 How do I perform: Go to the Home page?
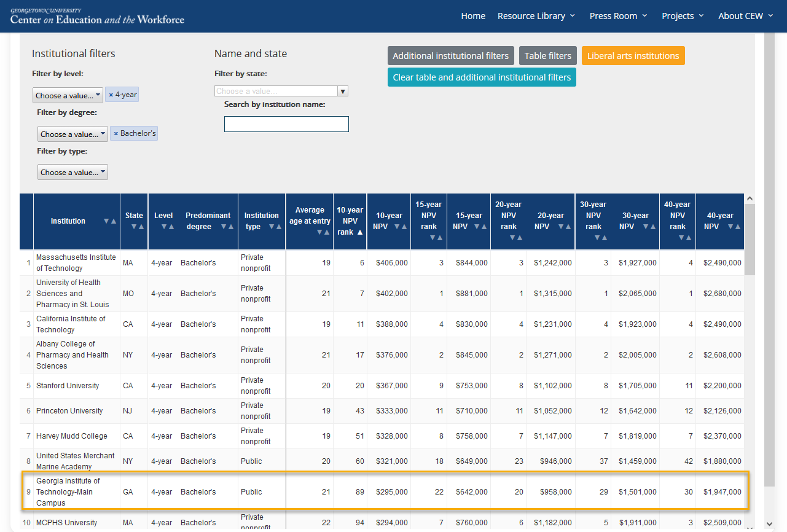coord(473,16)
